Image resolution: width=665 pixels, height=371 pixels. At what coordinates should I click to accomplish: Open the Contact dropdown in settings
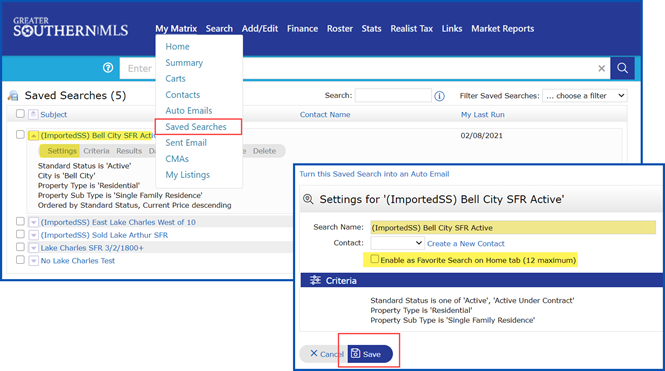point(397,243)
